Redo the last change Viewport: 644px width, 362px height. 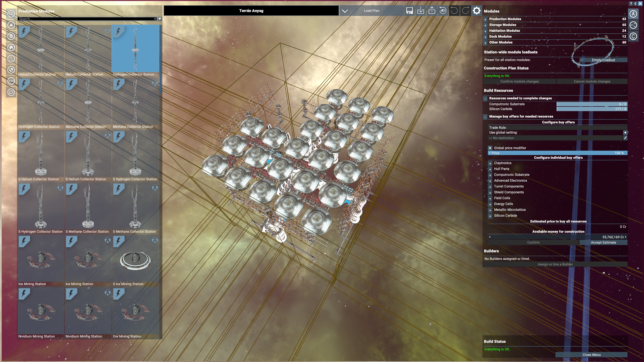(x=466, y=11)
